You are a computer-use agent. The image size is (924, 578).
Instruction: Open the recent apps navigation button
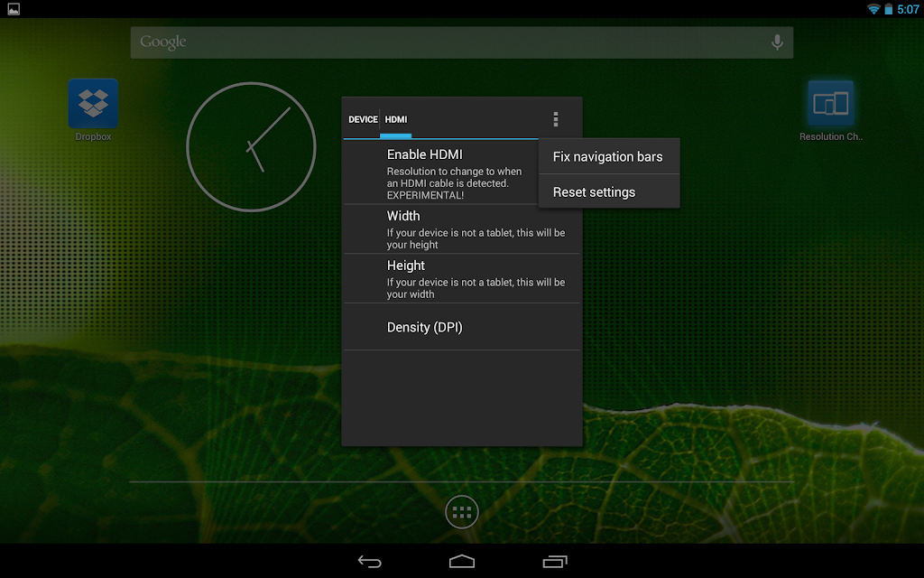[x=555, y=562]
